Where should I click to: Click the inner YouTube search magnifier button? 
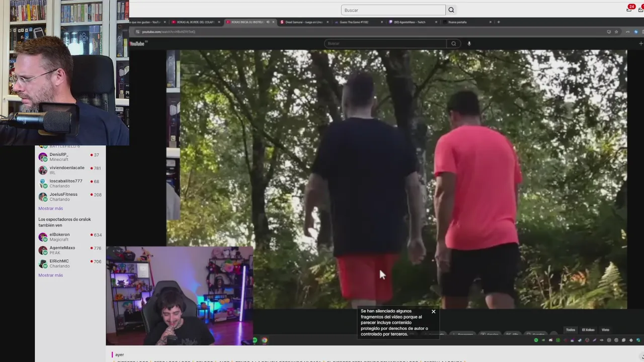tap(453, 44)
